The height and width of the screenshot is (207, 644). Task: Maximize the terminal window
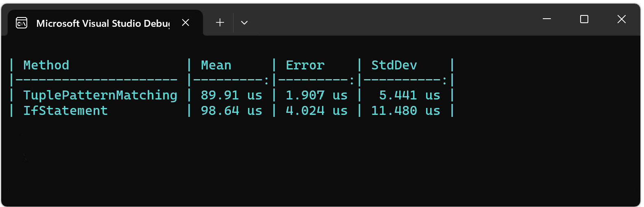pyautogui.click(x=584, y=19)
